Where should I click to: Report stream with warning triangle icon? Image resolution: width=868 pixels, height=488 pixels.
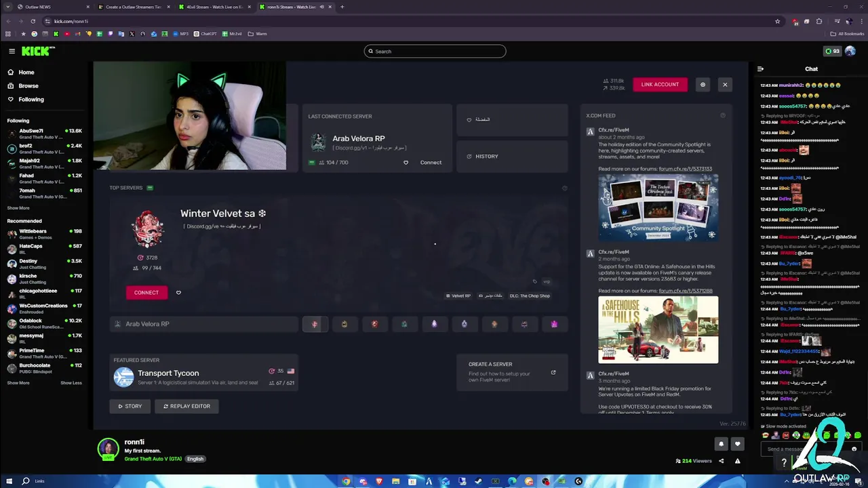click(737, 461)
